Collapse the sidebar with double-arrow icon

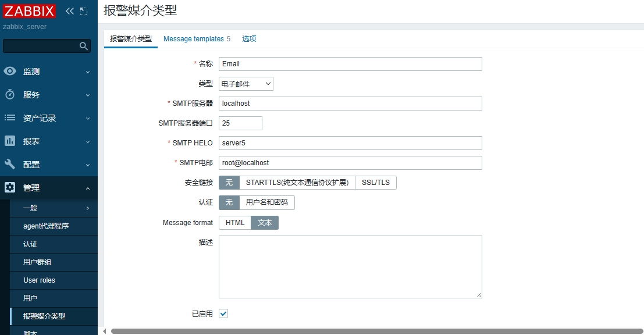coord(70,11)
